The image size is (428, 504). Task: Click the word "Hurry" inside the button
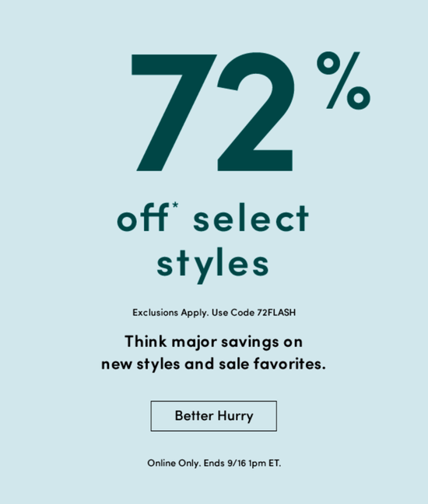point(235,416)
